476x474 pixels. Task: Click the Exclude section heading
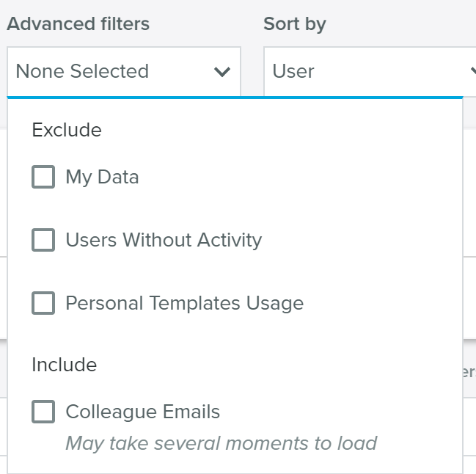tap(67, 130)
